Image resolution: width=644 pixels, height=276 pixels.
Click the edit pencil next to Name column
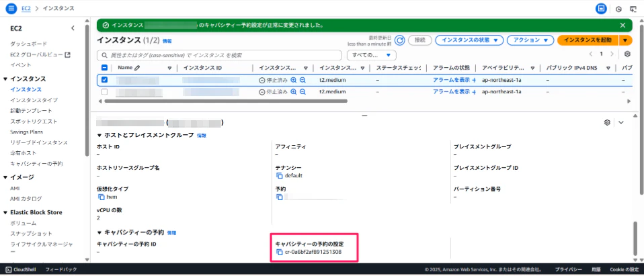(137, 68)
